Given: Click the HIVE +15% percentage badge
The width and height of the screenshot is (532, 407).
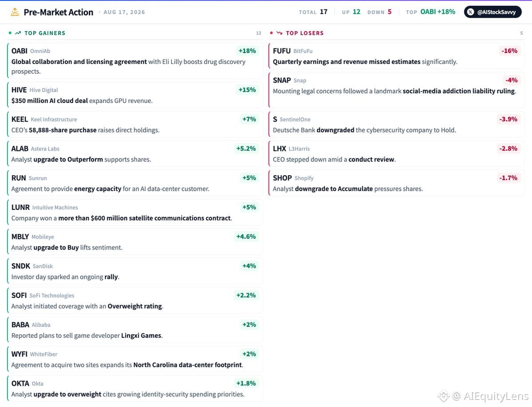Looking at the screenshot, I should (x=247, y=90).
